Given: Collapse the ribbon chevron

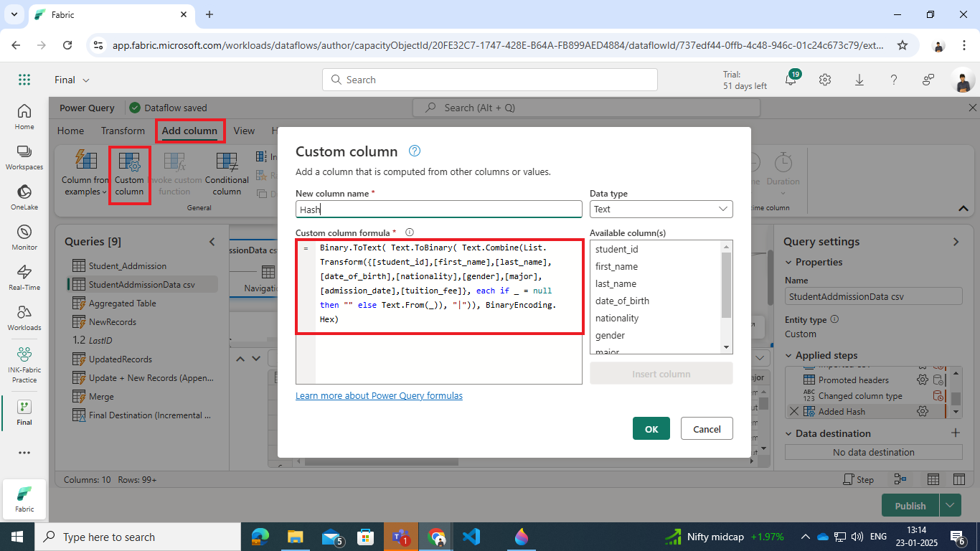Looking at the screenshot, I should (x=963, y=208).
